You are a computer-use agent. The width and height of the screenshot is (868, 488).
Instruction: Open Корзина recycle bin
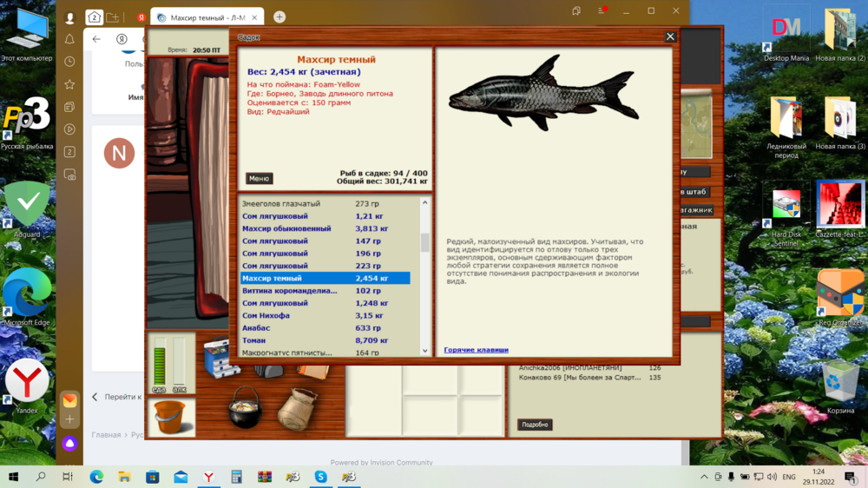840,386
